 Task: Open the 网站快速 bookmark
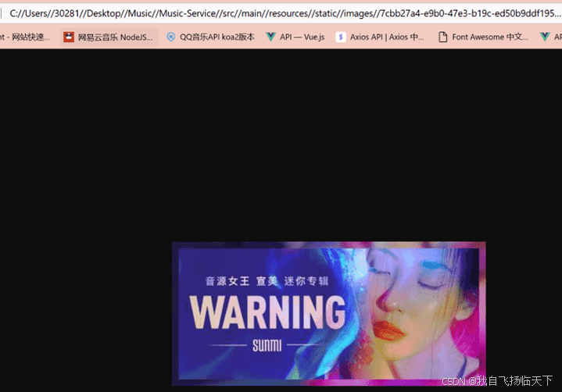click(x=25, y=37)
